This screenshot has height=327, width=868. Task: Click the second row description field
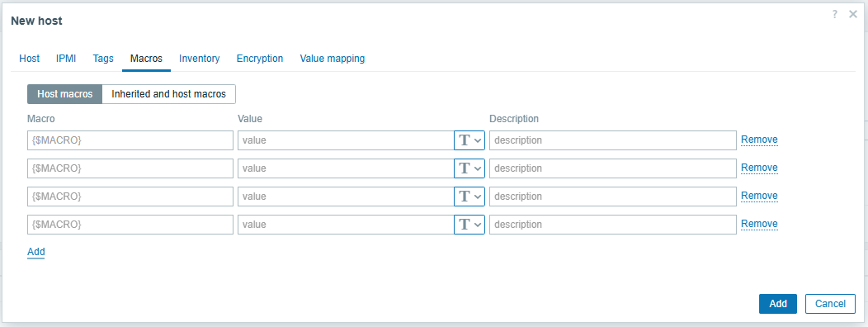coord(613,168)
